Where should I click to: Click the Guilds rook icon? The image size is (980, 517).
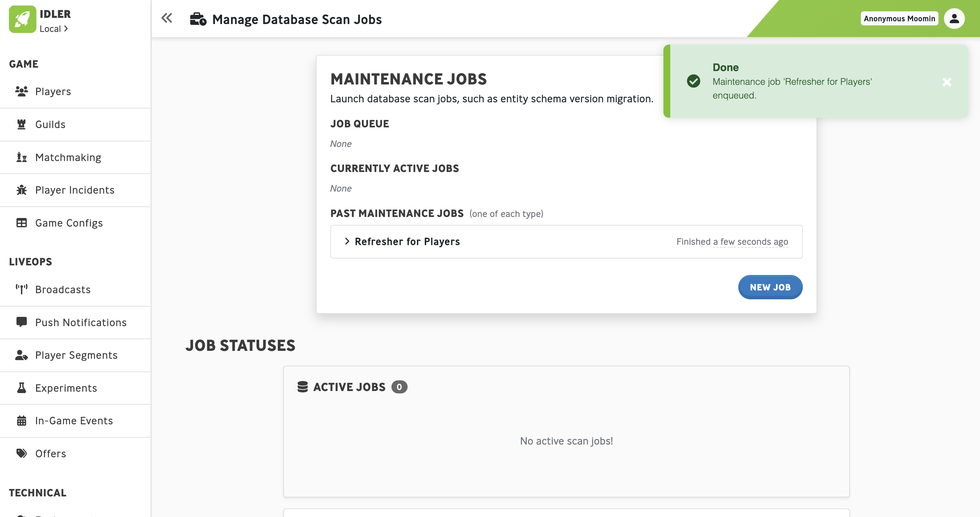click(22, 124)
